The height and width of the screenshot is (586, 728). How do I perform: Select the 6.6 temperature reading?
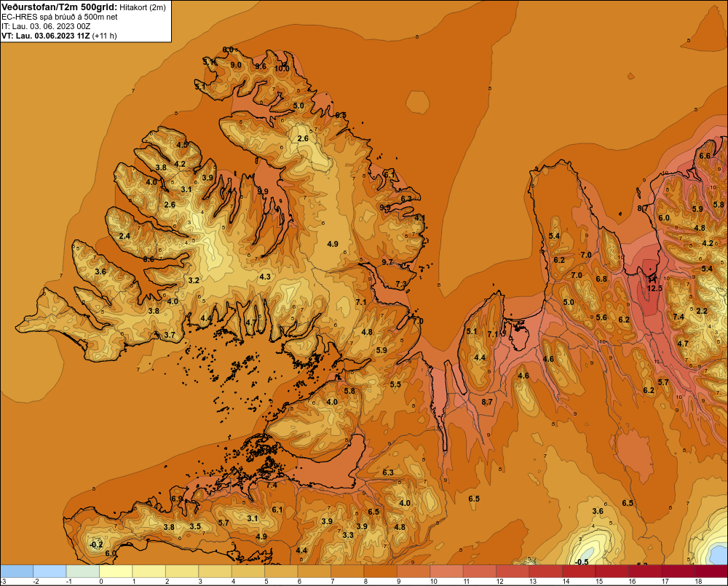(705, 156)
